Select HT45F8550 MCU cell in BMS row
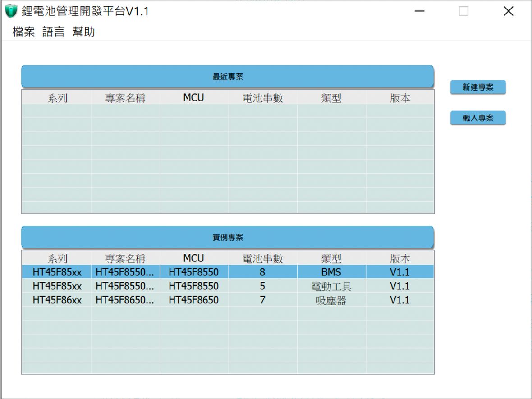 pos(194,272)
